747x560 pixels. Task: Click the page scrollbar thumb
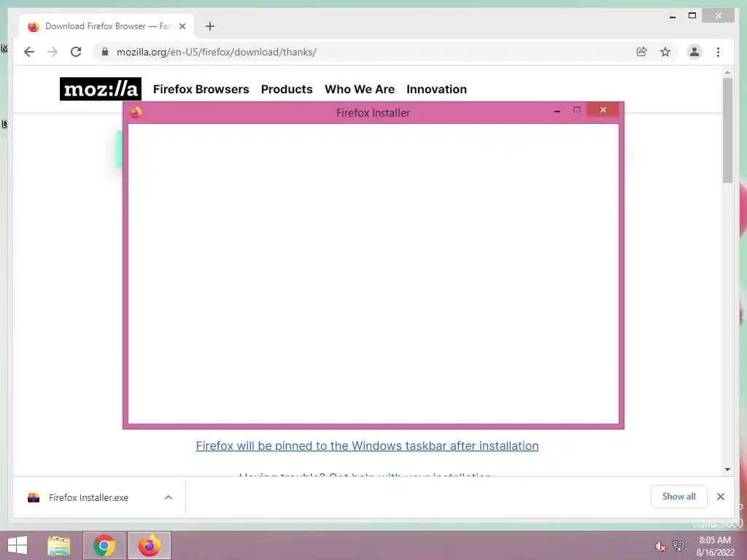point(727,130)
